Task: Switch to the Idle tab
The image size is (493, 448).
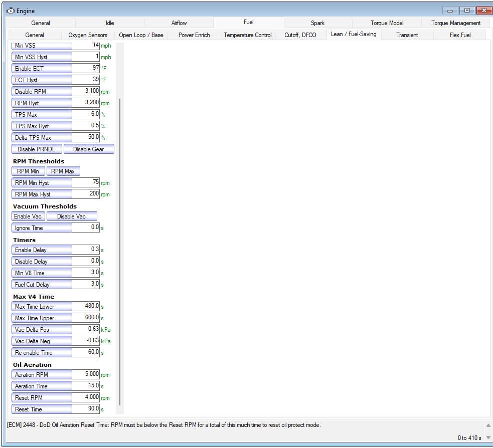Action: (110, 23)
